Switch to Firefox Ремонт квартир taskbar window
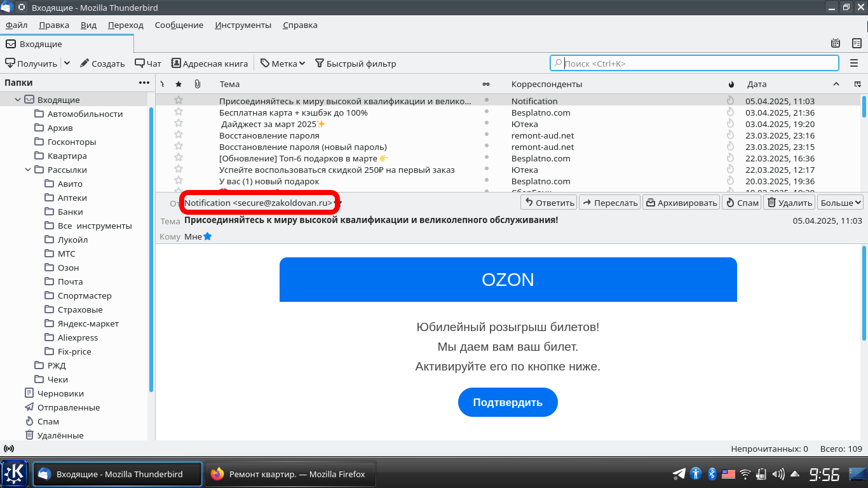 [290, 474]
